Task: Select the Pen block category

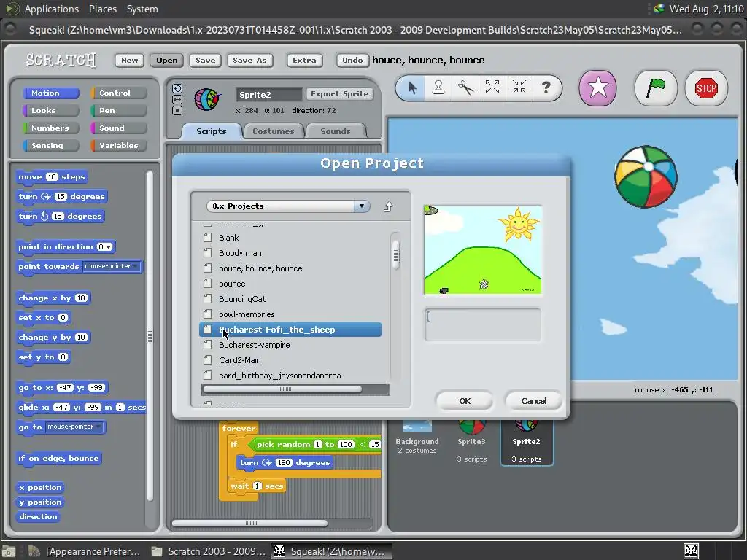Action: click(118, 111)
